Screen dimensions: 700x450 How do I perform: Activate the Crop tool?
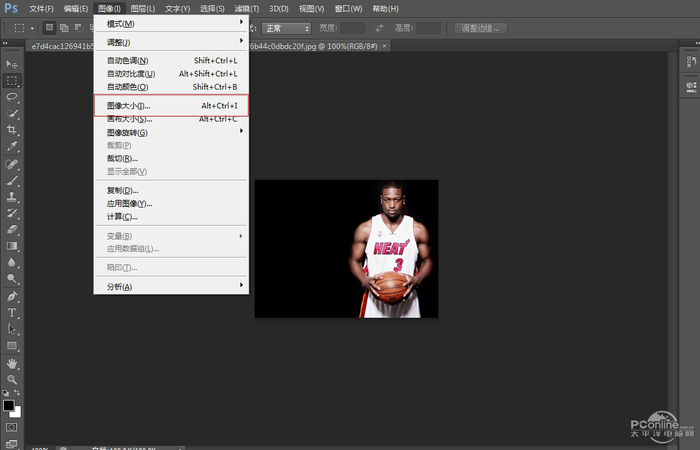pos(12,130)
